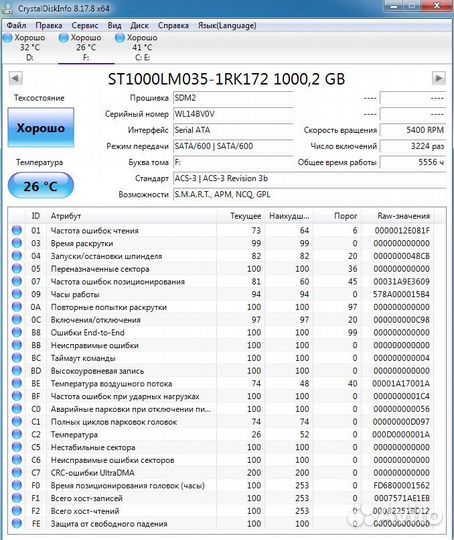The width and height of the screenshot is (454, 540).
Task: Click raw value 000D0000001A for Температура
Action: [x=401, y=434]
